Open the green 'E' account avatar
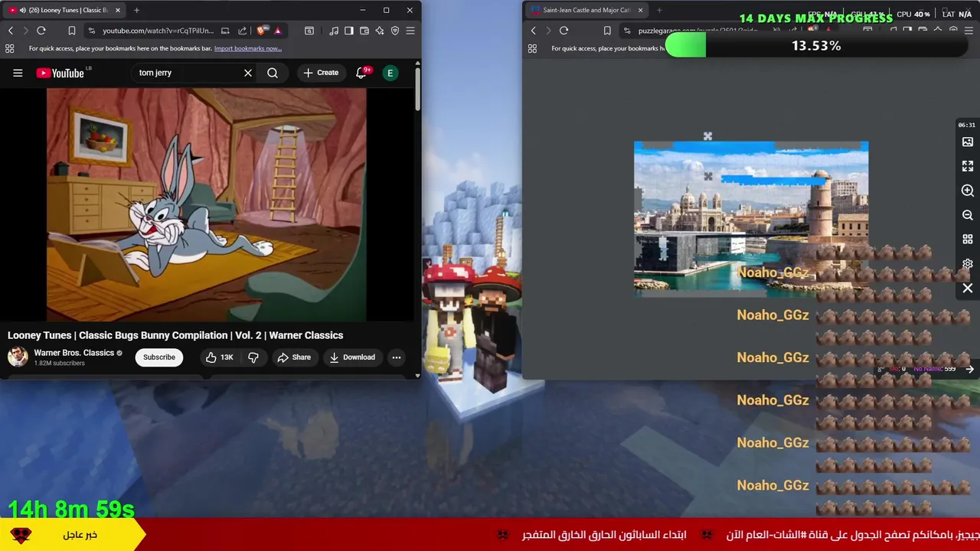The image size is (980, 551). tap(390, 73)
